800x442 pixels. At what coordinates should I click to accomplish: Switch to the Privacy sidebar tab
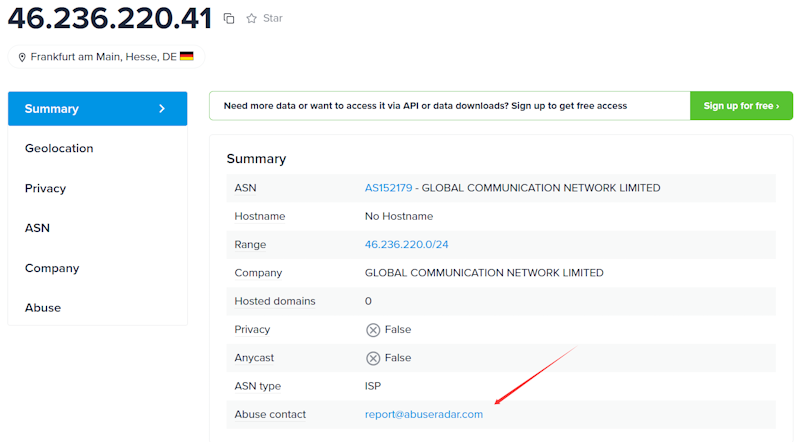(45, 188)
